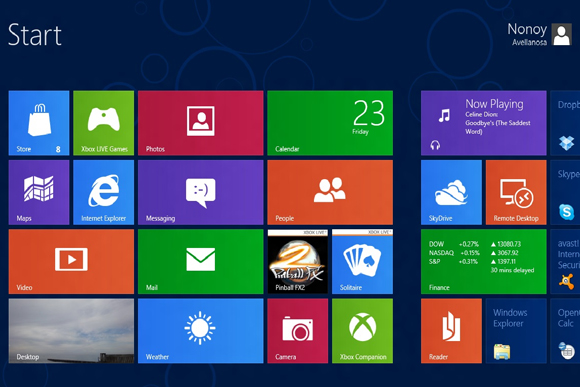
Task: Open the Camera tile
Action: point(297,331)
